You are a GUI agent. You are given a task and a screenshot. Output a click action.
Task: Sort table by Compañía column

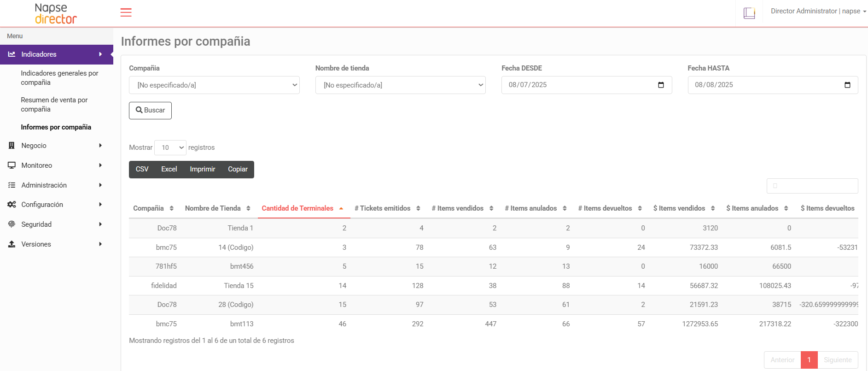coord(153,208)
